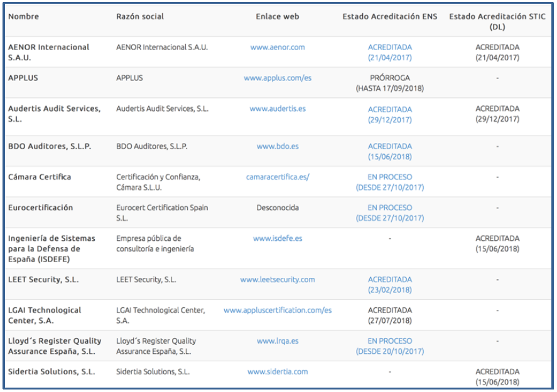
Task: Follow the camaracertifica.es/ link
Action: pyautogui.click(x=278, y=177)
